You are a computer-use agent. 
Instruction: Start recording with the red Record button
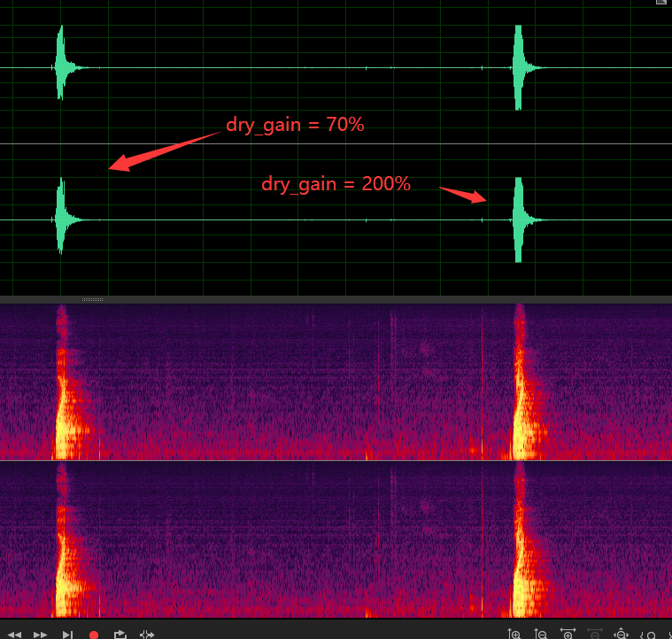click(94, 635)
